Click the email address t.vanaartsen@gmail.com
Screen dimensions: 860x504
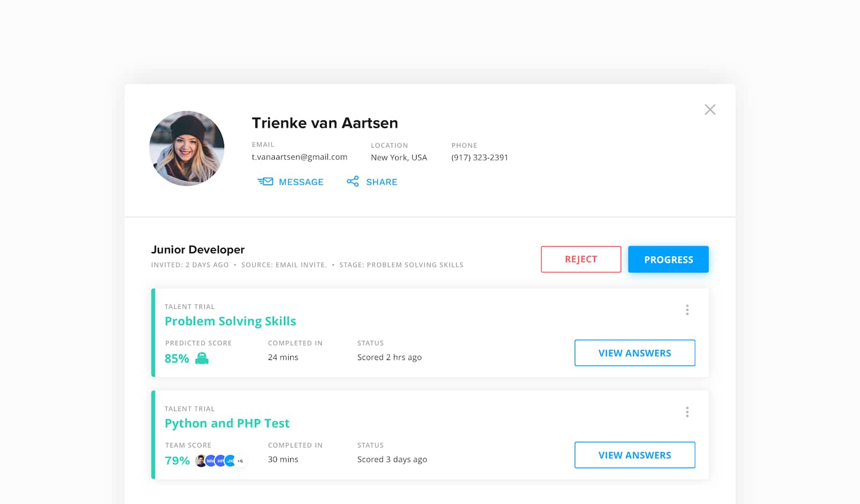(299, 157)
